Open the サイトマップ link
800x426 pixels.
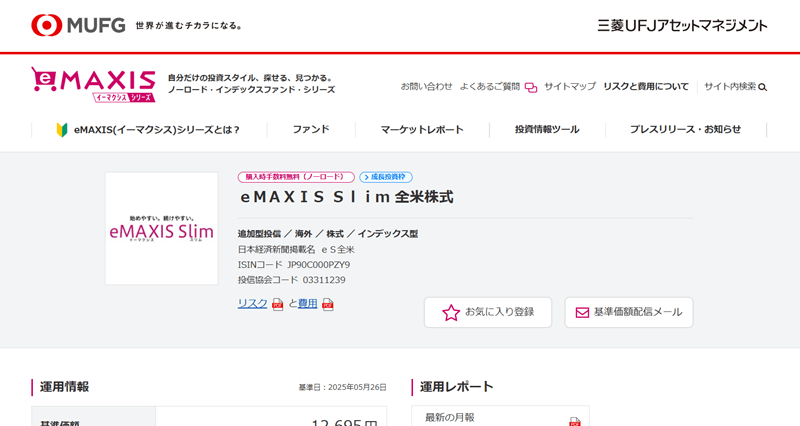tap(570, 87)
